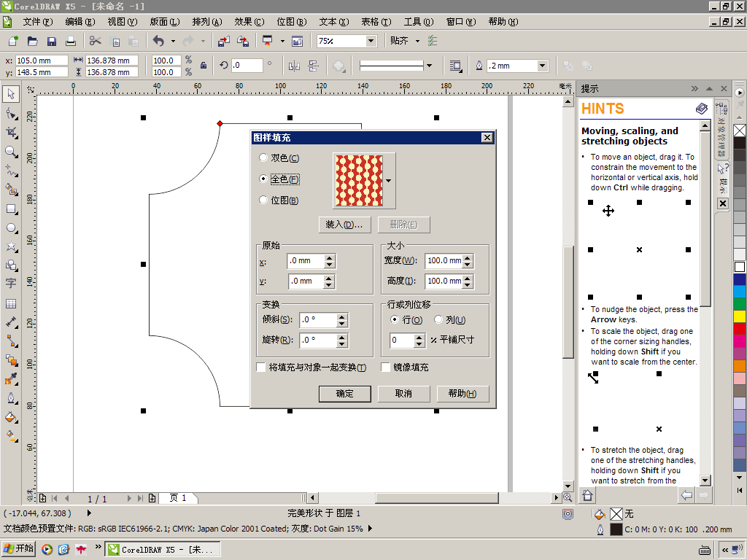Choose the Rectangle tool
747x560 pixels.
11,209
